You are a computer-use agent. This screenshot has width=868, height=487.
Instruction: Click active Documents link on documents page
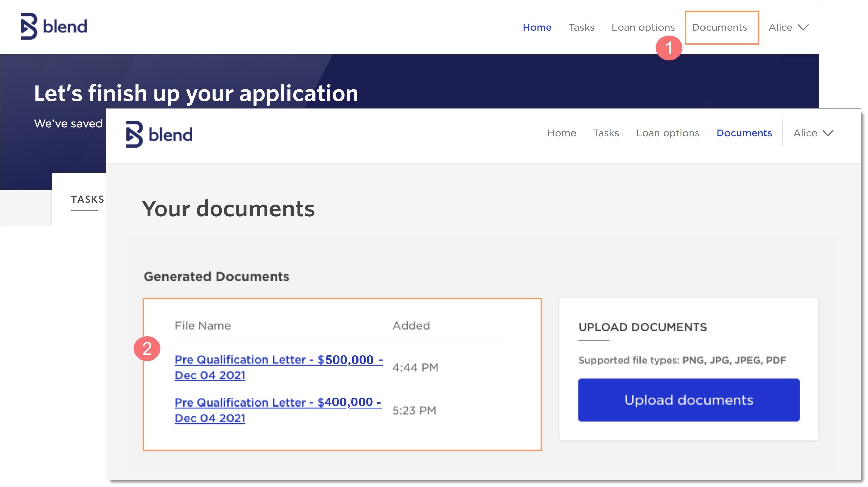coord(744,133)
